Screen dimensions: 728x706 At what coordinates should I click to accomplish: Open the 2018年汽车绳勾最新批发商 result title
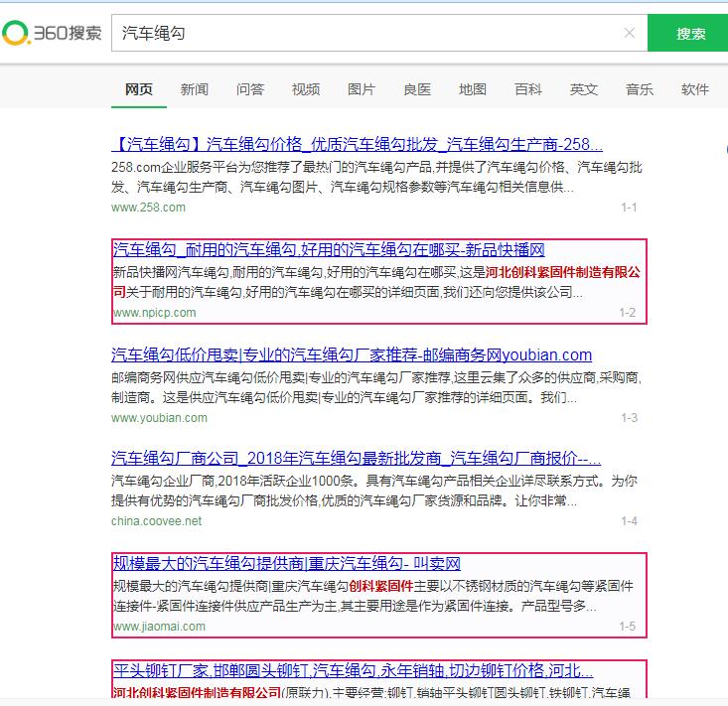(357, 458)
